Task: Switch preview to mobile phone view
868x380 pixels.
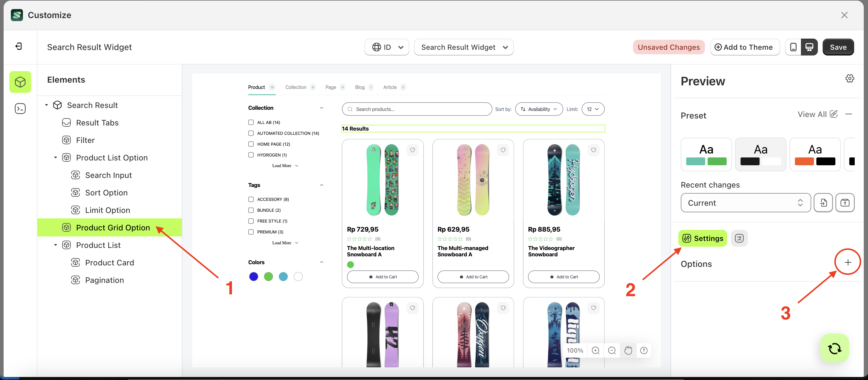Action: 794,47
